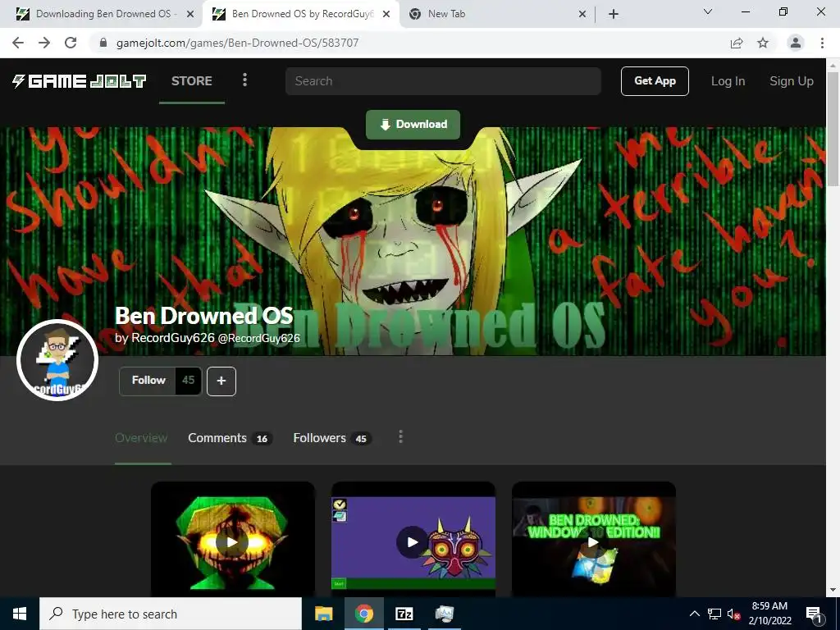840x630 pixels.
Task: Open the Chrome profile icon
Action: pos(796,43)
